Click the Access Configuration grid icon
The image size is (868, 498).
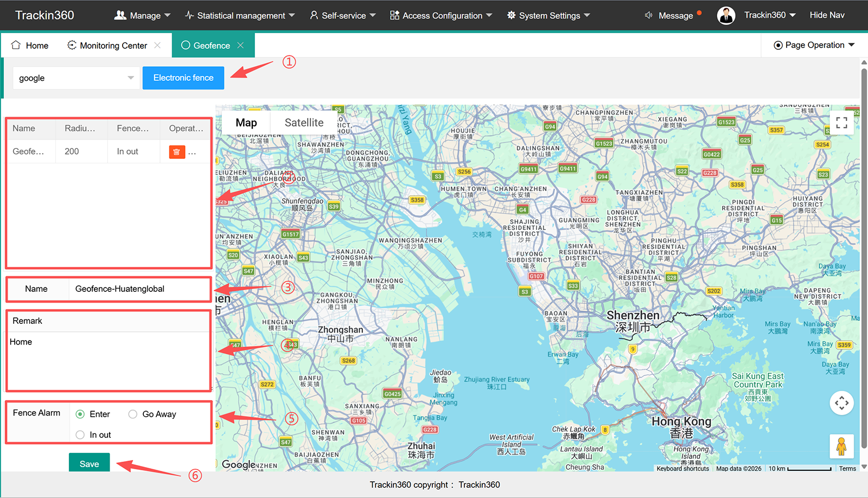[394, 15]
